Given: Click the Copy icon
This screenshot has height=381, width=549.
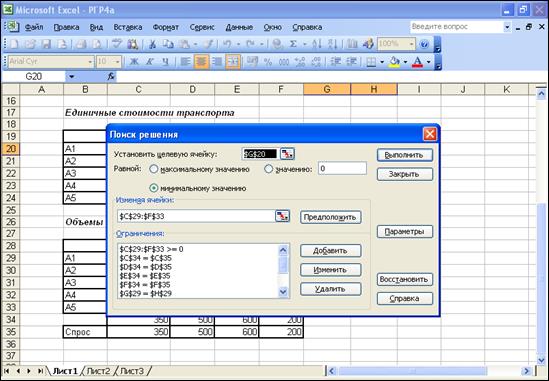Looking at the screenshot, I should tap(168, 44).
